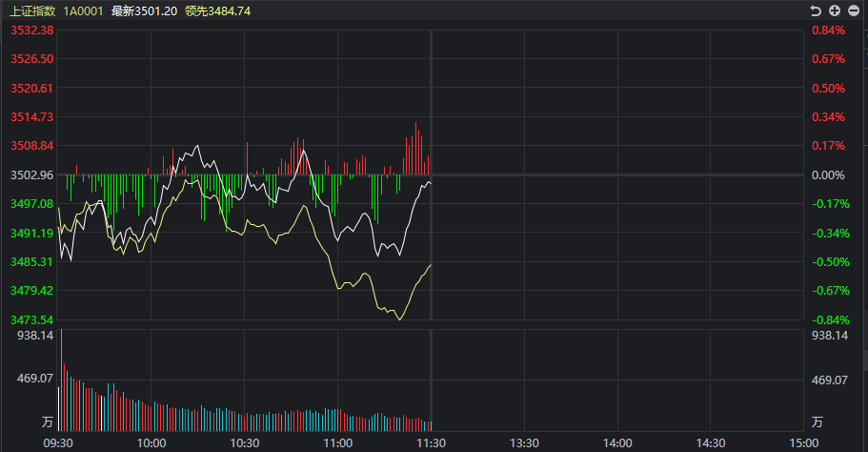Click the 0.00% percentage axis label
Viewport: 868px width, 452px height.
coord(828,175)
